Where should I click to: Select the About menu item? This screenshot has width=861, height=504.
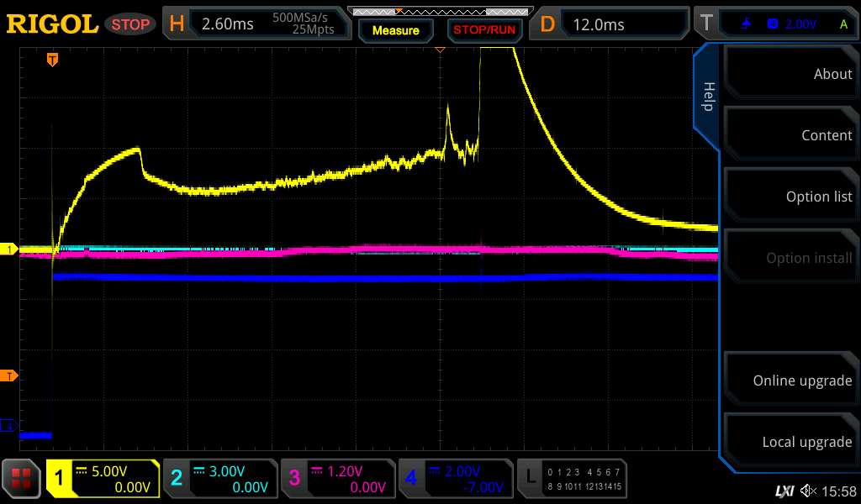coord(790,74)
